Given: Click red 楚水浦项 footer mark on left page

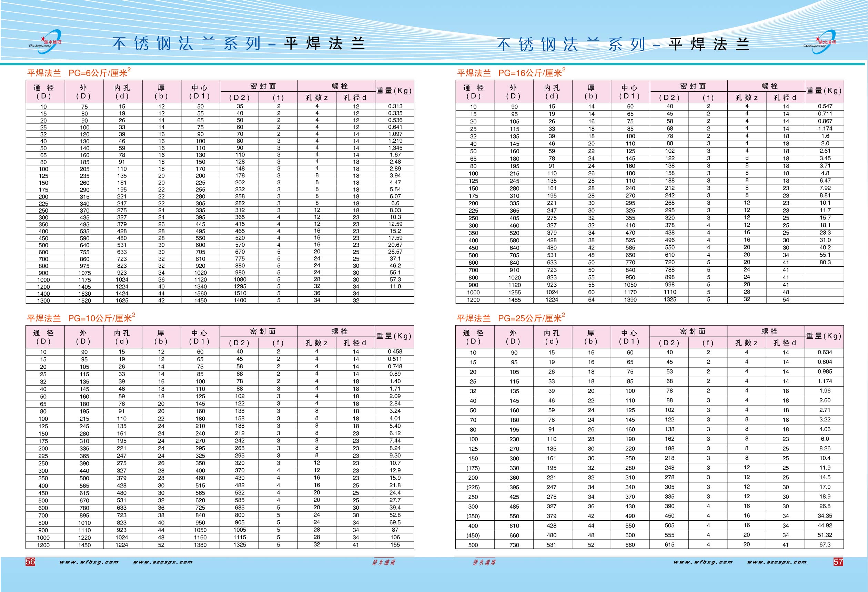Looking at the screenshot, I should coord(383,562).
